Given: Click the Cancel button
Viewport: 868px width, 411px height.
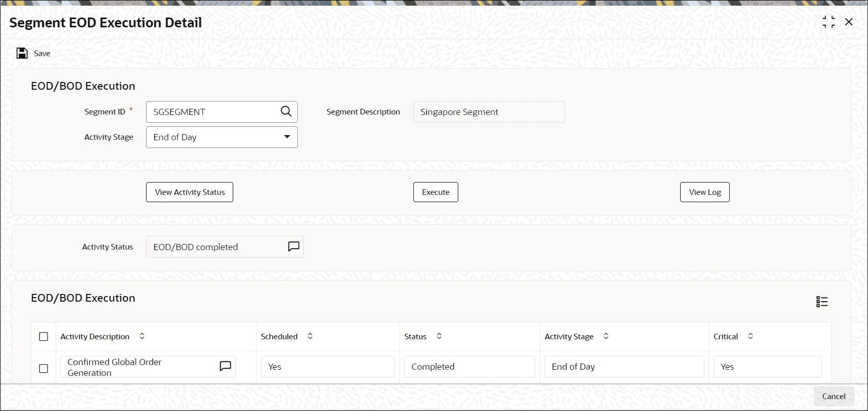Looking at the screenshot, I should pos(833,396).
